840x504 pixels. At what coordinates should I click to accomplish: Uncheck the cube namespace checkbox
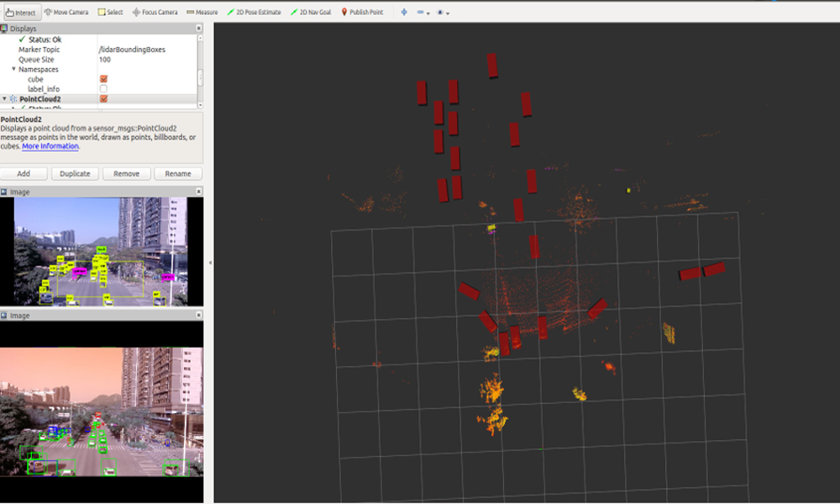(x=103, y=79)
